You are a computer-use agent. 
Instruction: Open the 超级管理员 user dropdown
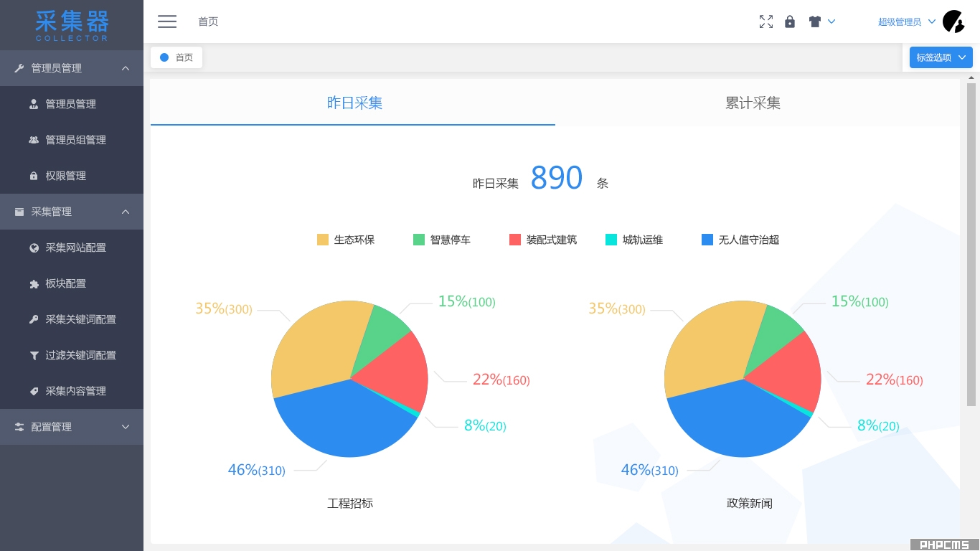907,22
